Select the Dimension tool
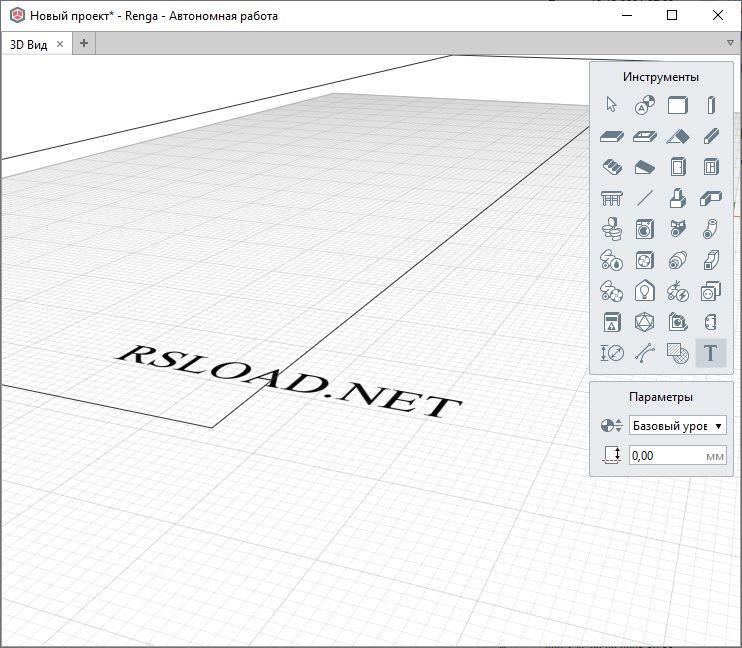 [612, 352]
